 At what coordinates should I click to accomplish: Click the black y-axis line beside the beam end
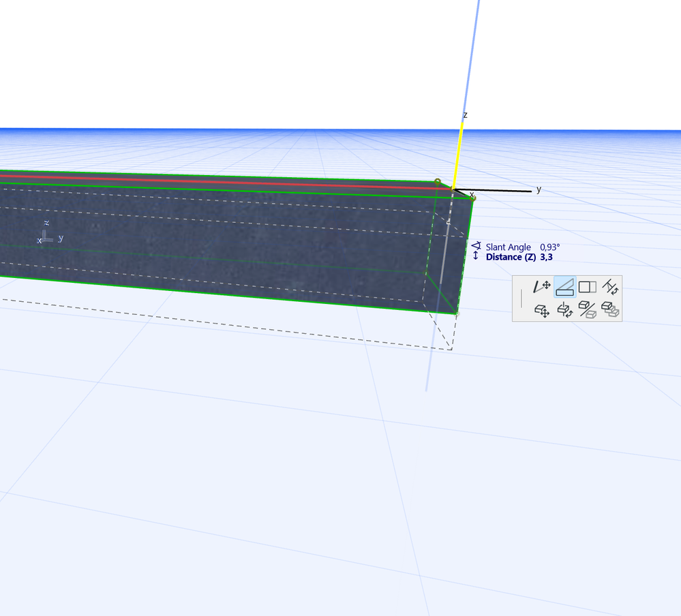(x=493, y=191)
